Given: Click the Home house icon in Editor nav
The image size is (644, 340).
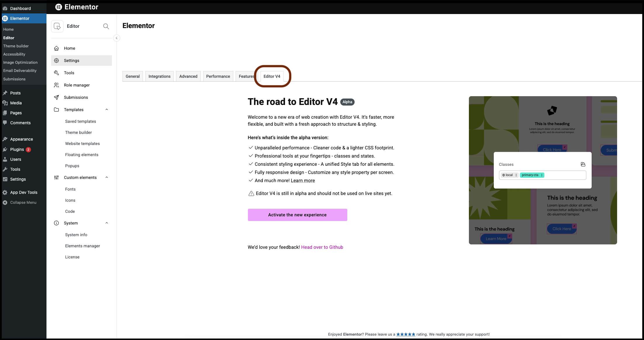Looking at the screenshot, I should pyautogui.click(x=56, y=48).
